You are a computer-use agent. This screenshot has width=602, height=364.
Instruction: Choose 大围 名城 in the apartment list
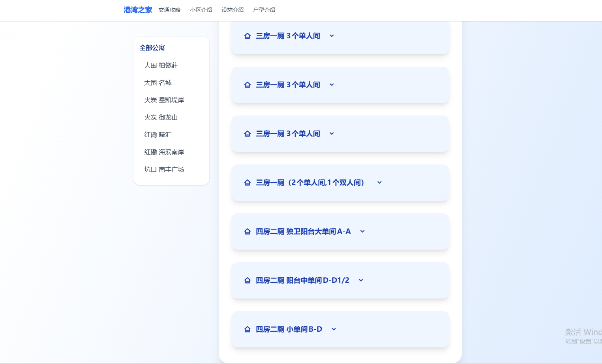158,83
